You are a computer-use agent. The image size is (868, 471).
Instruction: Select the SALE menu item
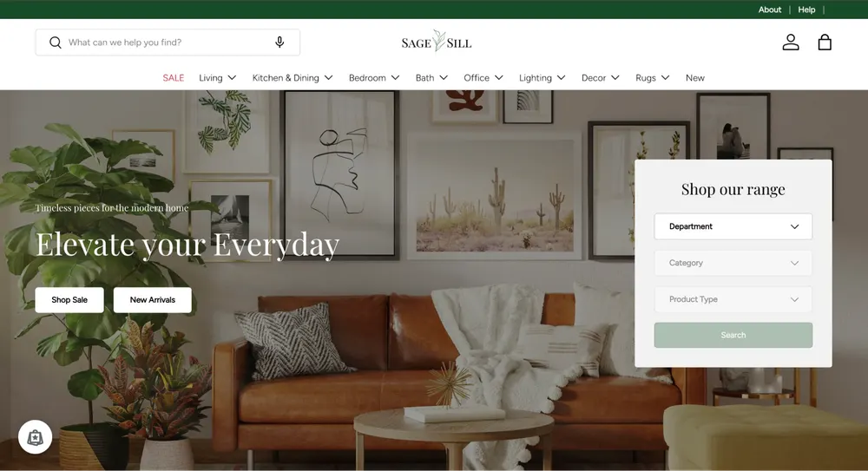174,78
